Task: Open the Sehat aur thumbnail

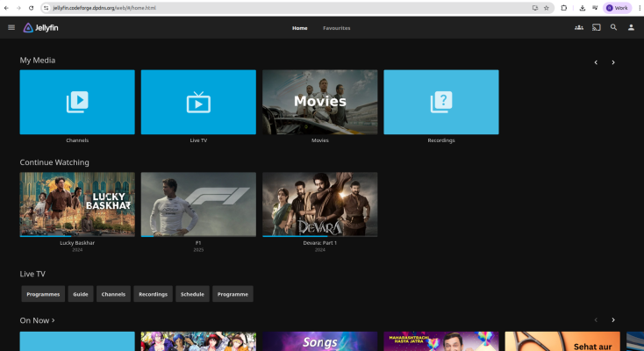Action: point(562,341)
